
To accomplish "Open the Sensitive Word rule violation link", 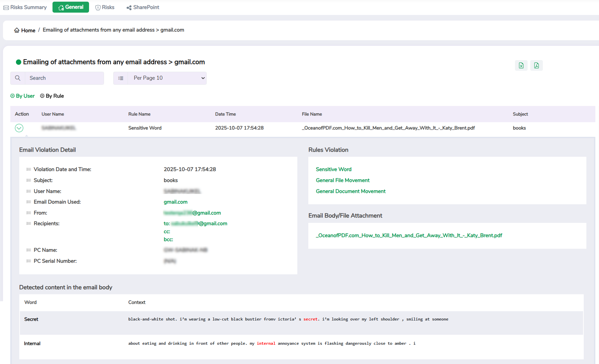I will click(x=334, y=169).
